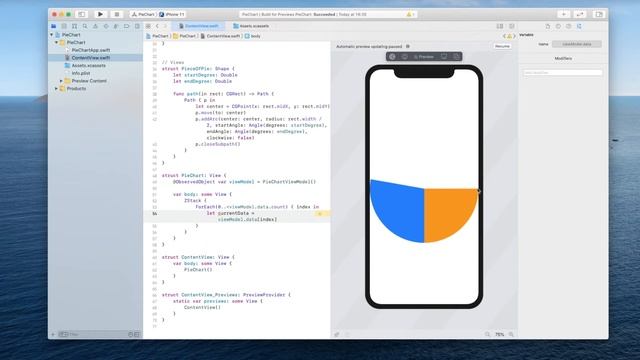Zoom in the canvas preview
The width and height of the screenshot is (640, 360).
(511, 334)
